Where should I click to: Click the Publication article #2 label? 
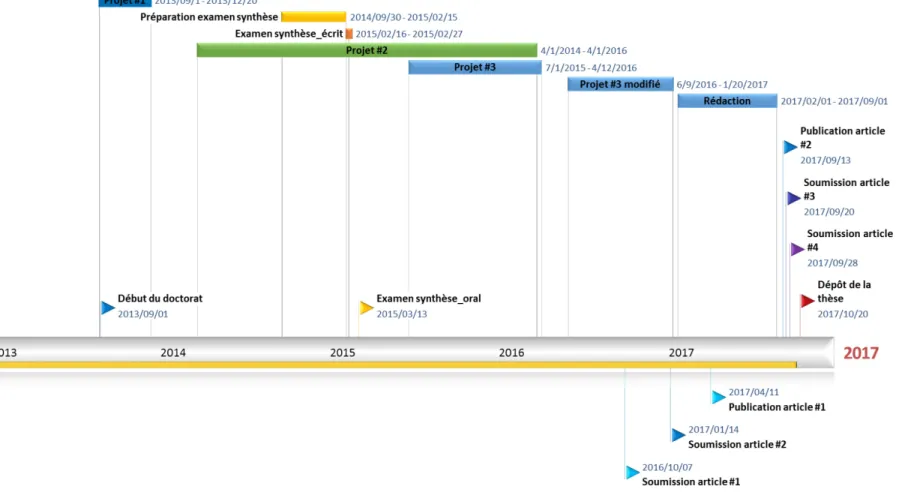tap(843, 138)
